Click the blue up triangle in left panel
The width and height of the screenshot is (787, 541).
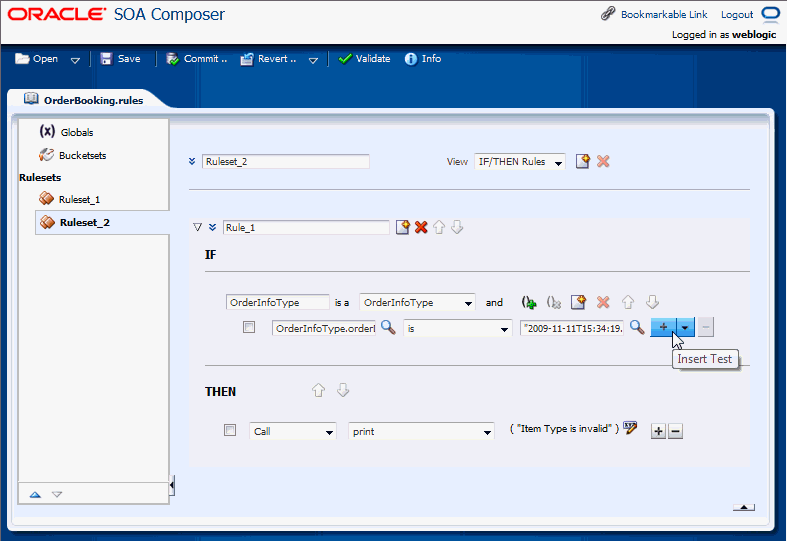coord(35,495)
